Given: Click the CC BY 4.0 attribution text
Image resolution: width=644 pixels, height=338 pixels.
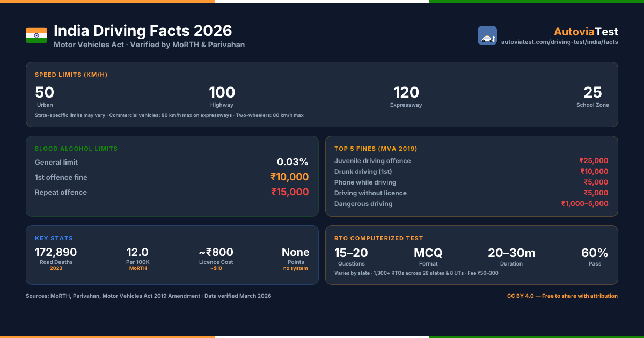Looking at the screenshot, I should (562, 296).
